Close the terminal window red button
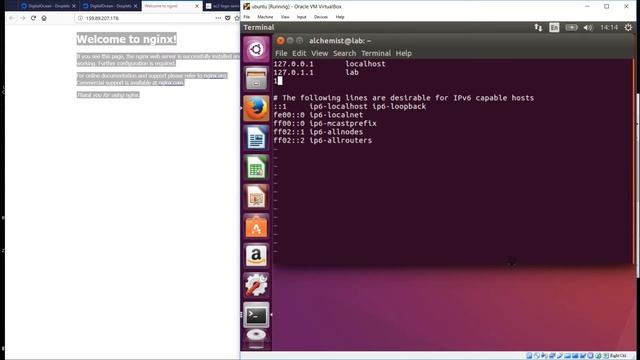Screen dimensions: 640x360 coord(280,40)
